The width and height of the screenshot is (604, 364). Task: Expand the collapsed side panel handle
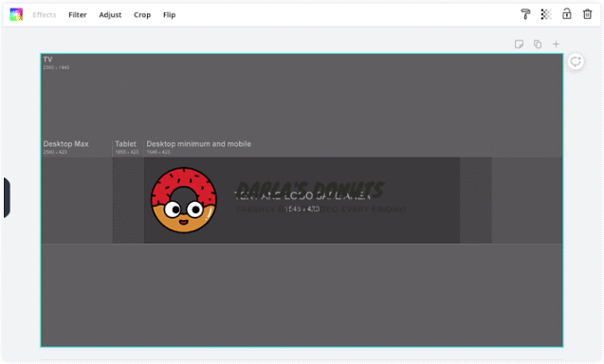[x=7, y=197]
